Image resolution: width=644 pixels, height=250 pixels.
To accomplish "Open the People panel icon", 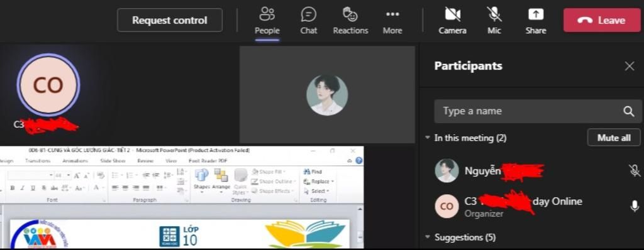I will (x=267, y=21).
